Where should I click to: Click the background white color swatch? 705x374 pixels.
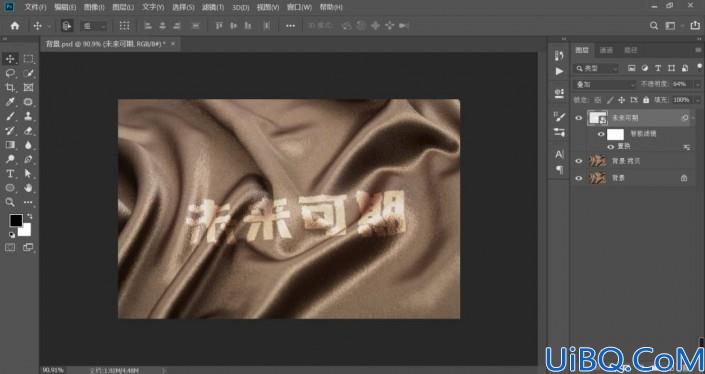click(25, 230)
